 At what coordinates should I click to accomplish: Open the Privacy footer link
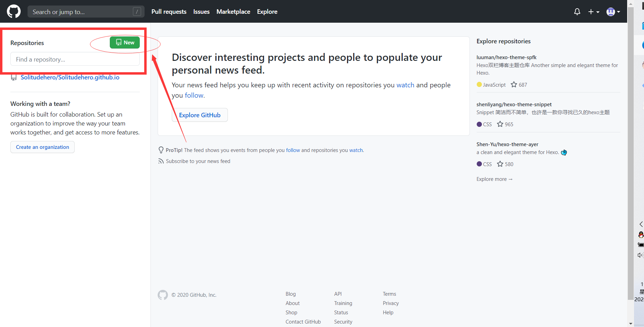coord(391,303)
